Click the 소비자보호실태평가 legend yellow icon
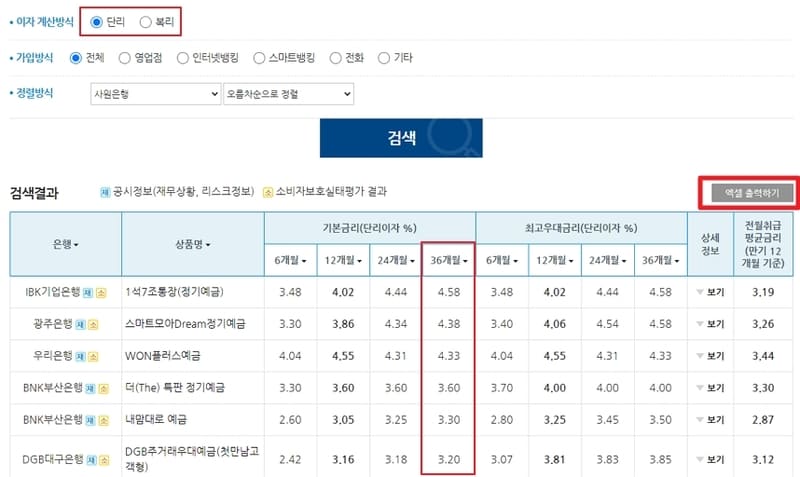The height and width of the screenshot is (477, 800). 268,192
